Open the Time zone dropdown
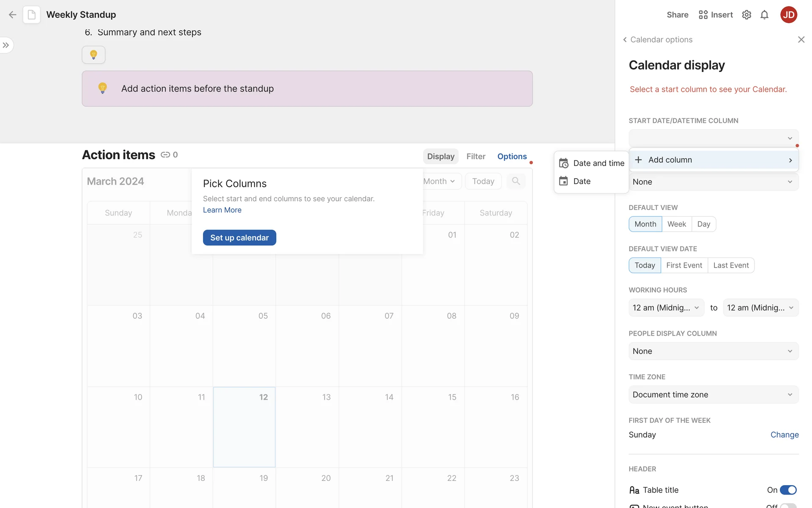812x508 pixels. 713,395
